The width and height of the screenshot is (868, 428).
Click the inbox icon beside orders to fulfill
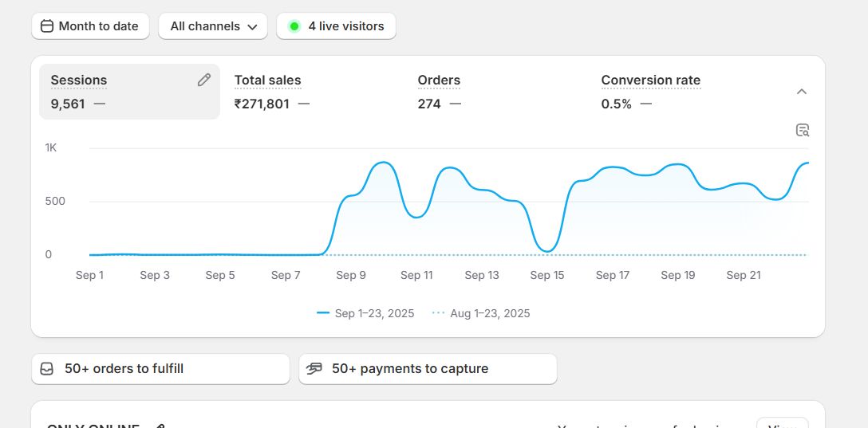coord(47,369)
